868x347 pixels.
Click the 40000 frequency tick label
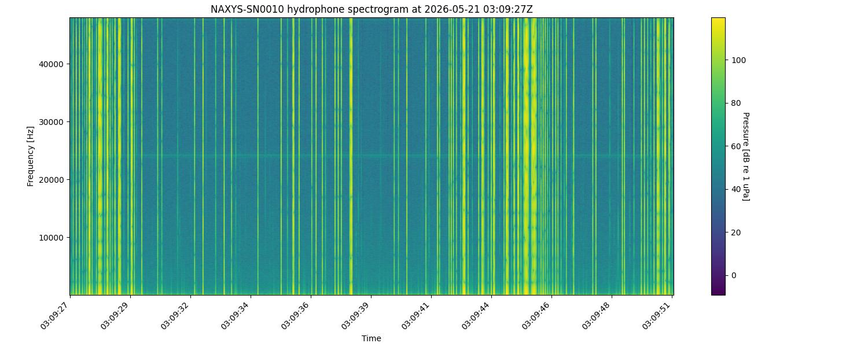(52, 64)
